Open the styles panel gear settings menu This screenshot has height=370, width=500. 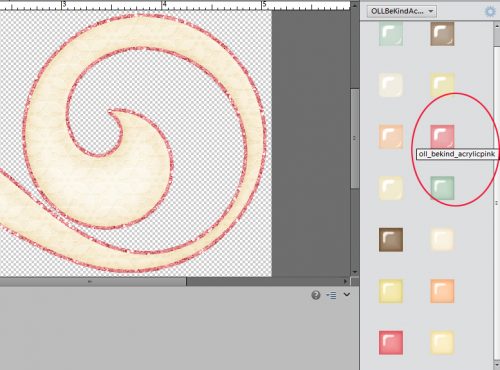[490, 12]
